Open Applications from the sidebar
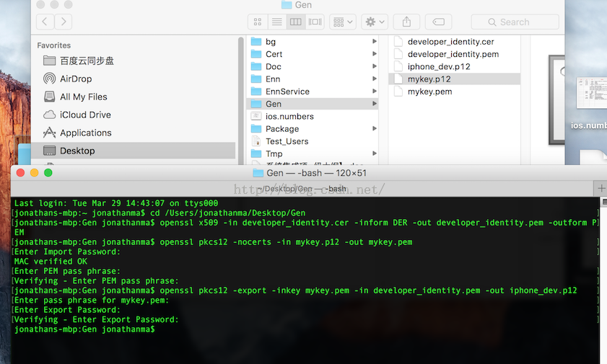Viewport: 607px width, 364px height. click(85, 133)
